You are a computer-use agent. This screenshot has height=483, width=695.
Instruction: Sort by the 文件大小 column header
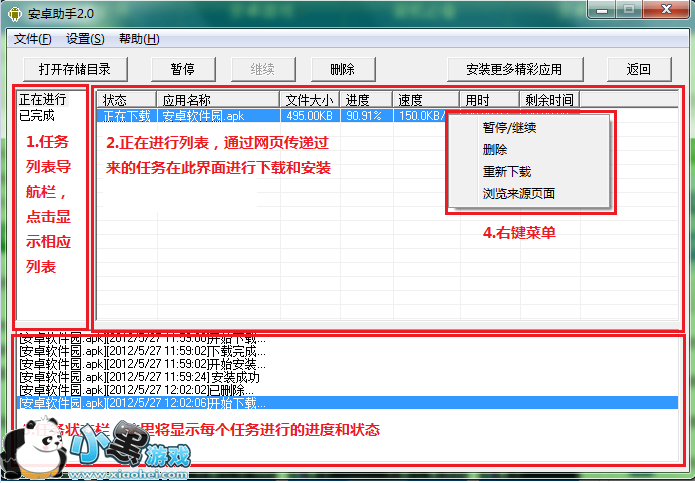click(x=309, y=100)
